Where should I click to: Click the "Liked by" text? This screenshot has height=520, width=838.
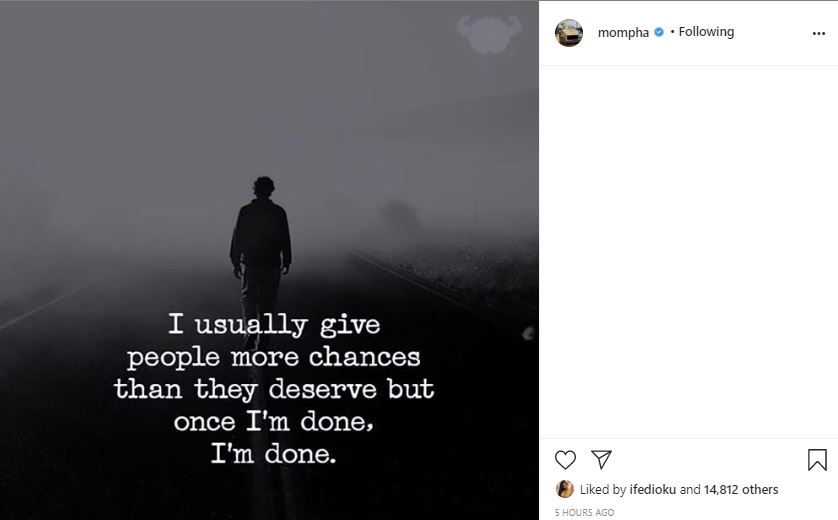pyautogui.click(x=603, y=490)
